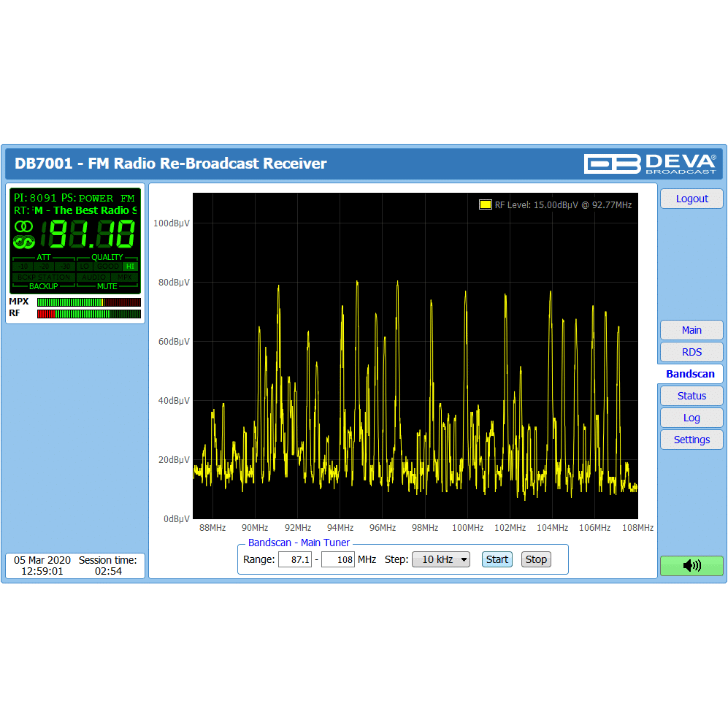Click the stereo indicator double-ring icon
The width and height of the screenshot is (728, 728).
point(23,226)
